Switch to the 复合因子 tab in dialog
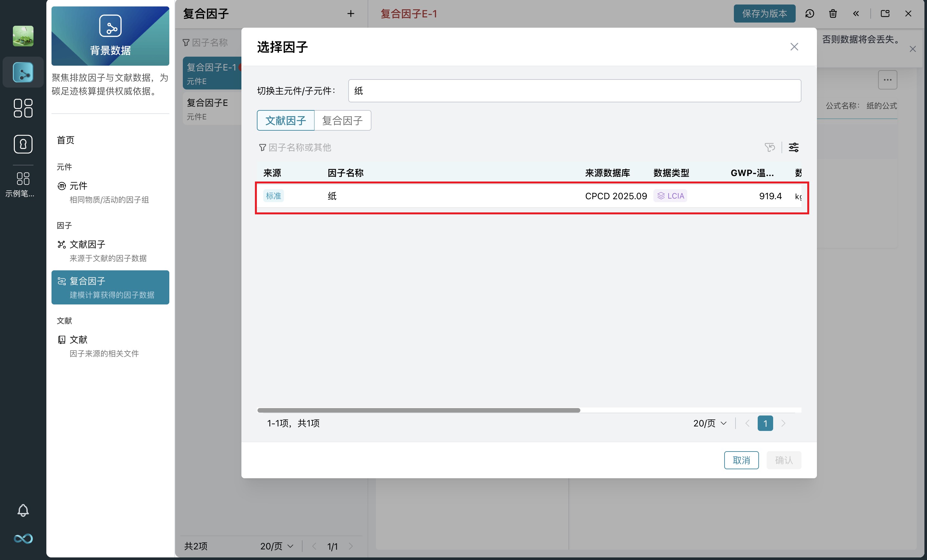The image size is (927, 560). [342, 121]
